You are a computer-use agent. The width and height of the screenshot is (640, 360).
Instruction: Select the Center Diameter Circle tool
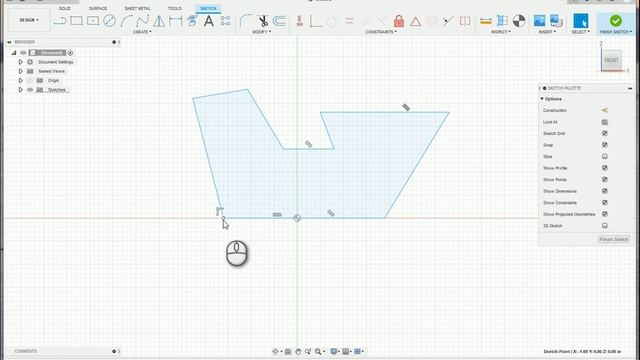109,21
